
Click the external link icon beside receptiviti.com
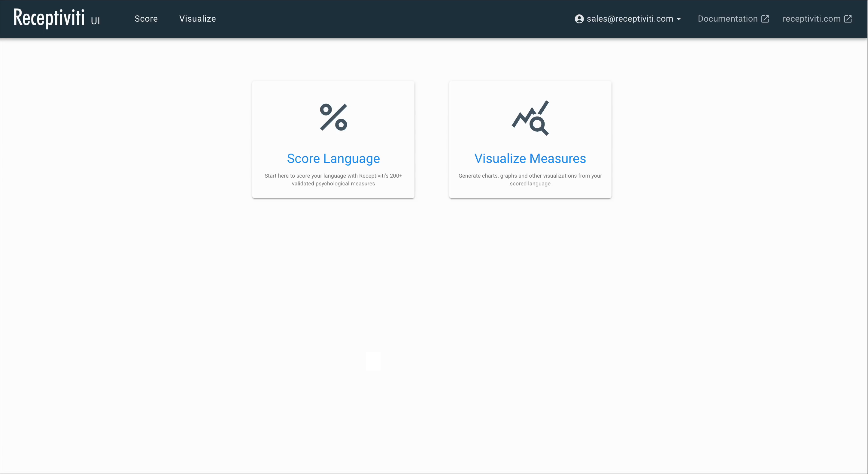point(848,19)
